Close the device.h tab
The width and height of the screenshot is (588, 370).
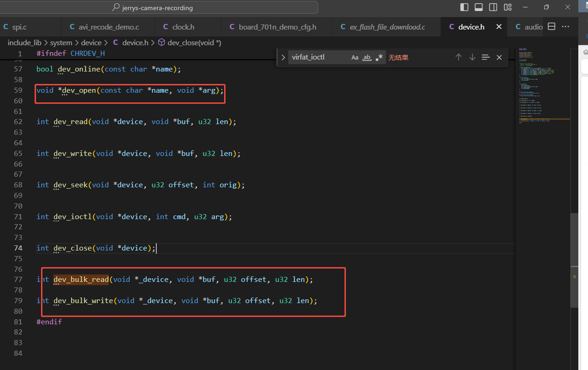point(499,27)
